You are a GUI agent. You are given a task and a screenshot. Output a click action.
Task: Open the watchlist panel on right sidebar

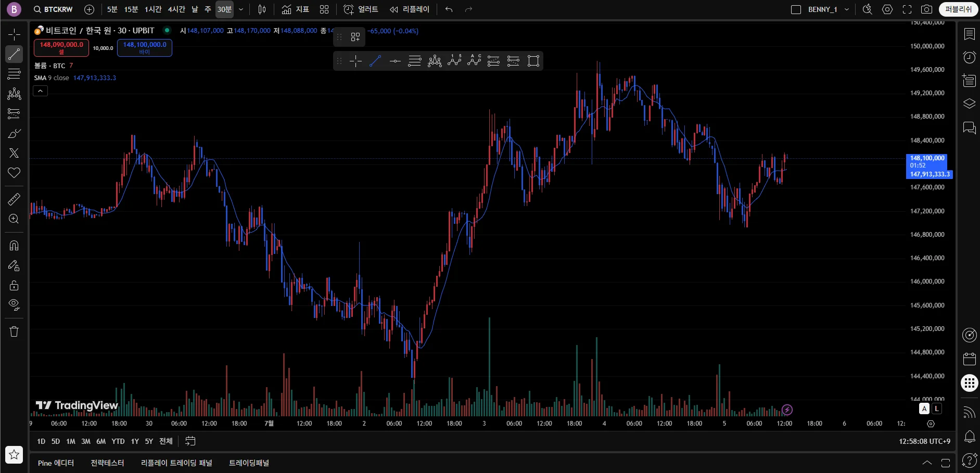click(969, 34)
